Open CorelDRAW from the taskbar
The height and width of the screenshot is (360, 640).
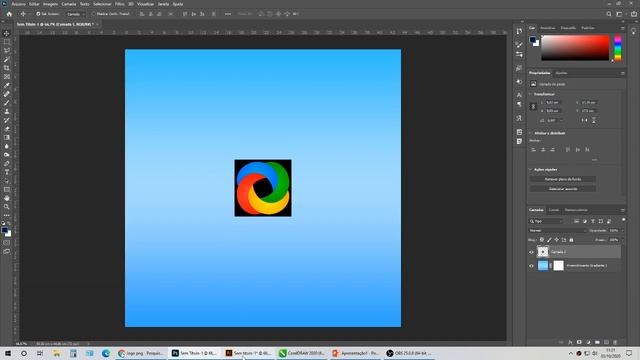(x=302, y=353)
